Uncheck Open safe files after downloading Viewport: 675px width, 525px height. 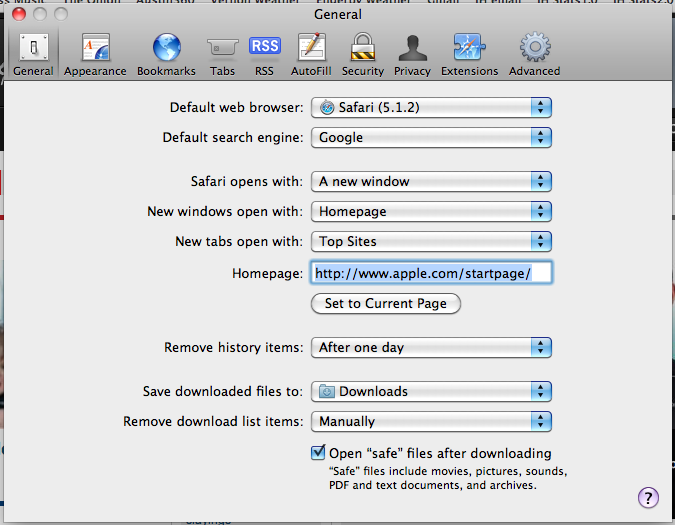tap(318, 453)
